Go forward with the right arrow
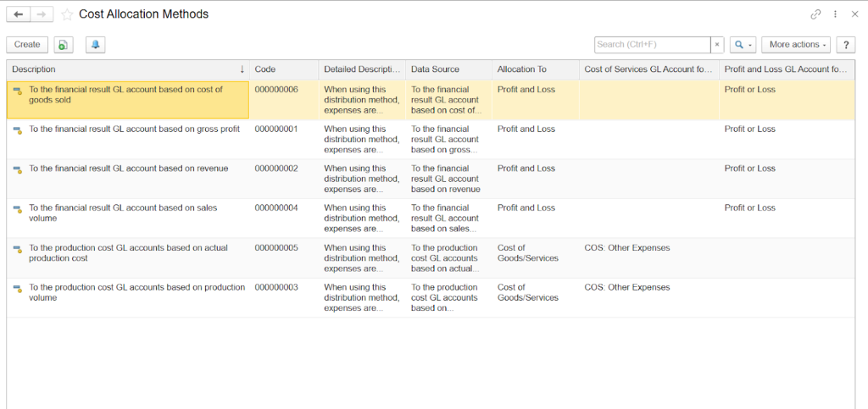 click(x=42, y=14)
